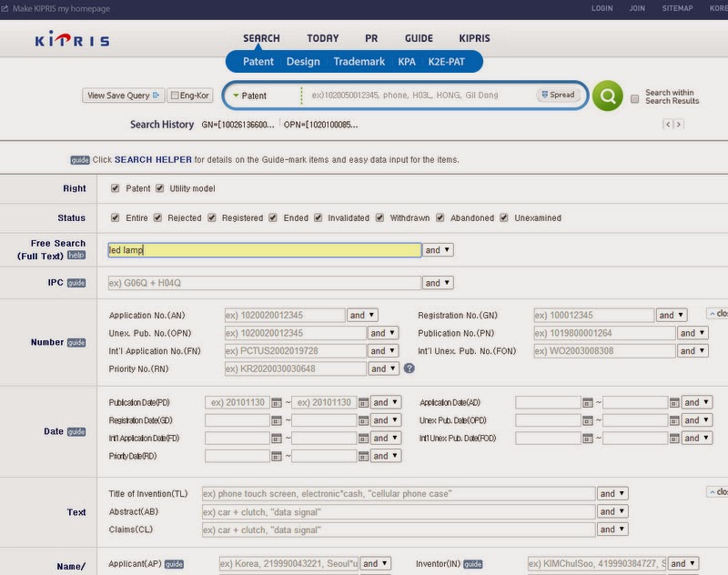Open the Patent type dropdown in search bar
Image resolution: width=728 pixels, height=575 pixels.
coord(249,96)
